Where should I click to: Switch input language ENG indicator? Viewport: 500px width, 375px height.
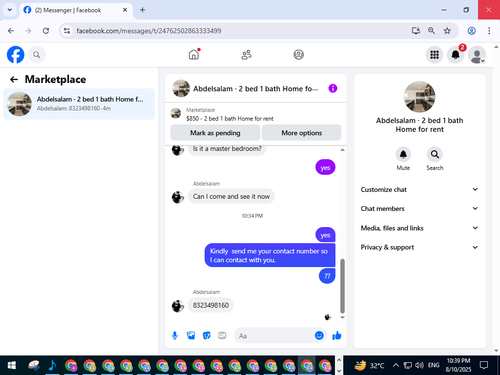click(x=433, y=365)
